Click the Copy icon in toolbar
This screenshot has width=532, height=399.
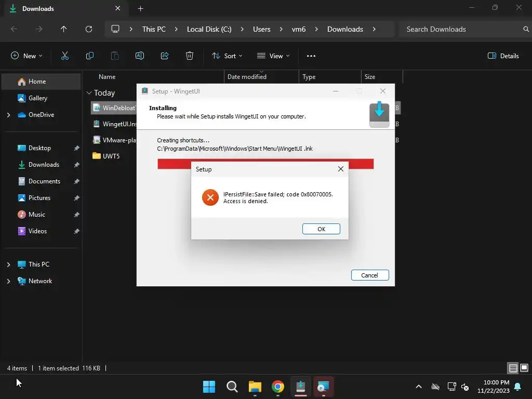coord(89,56)
